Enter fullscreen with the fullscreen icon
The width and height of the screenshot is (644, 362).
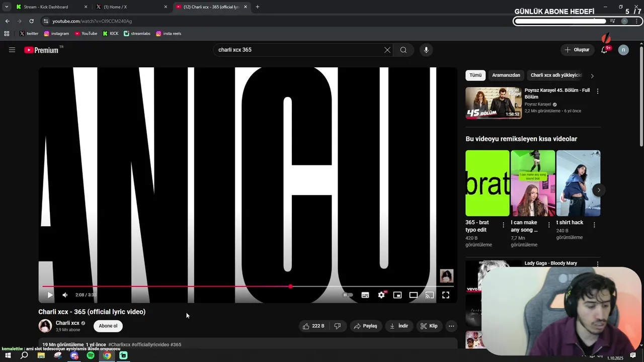(446, 295)
